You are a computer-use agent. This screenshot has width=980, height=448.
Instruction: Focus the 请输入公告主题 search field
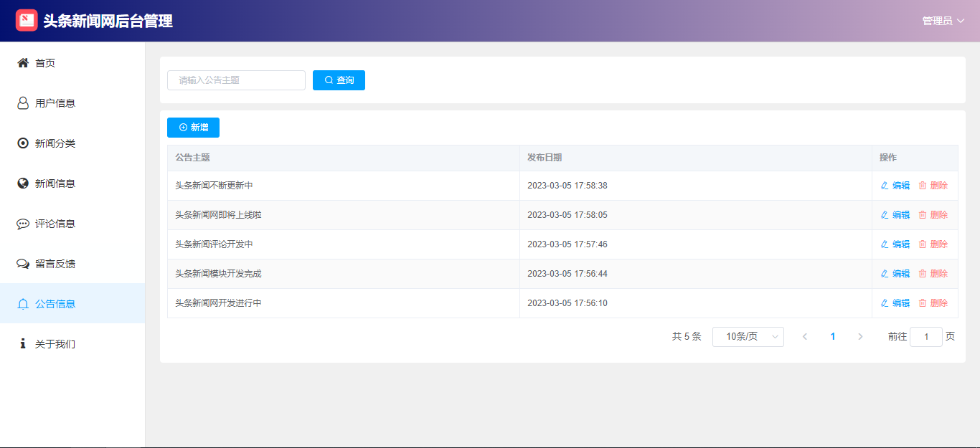236,80
